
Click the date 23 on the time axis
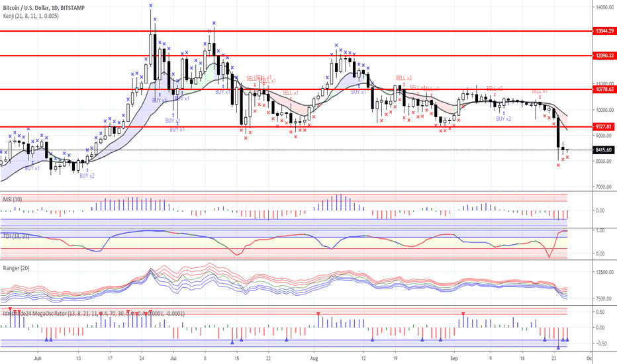(x=554, y=359)
